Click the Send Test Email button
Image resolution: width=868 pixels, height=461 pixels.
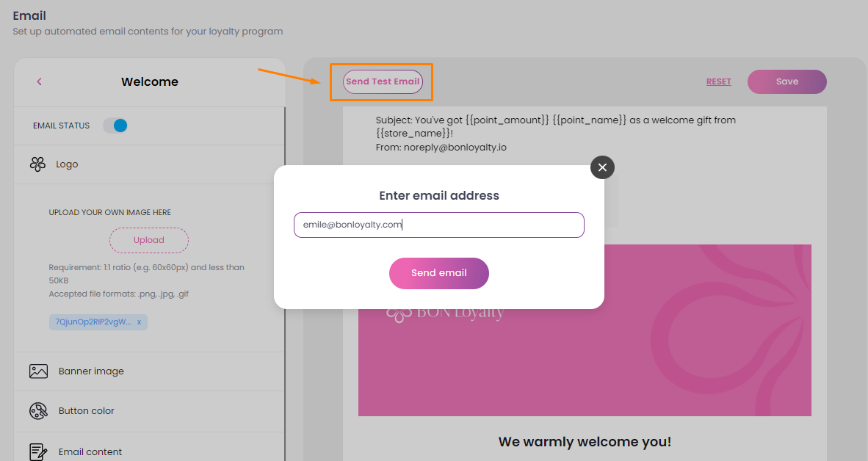383,81
